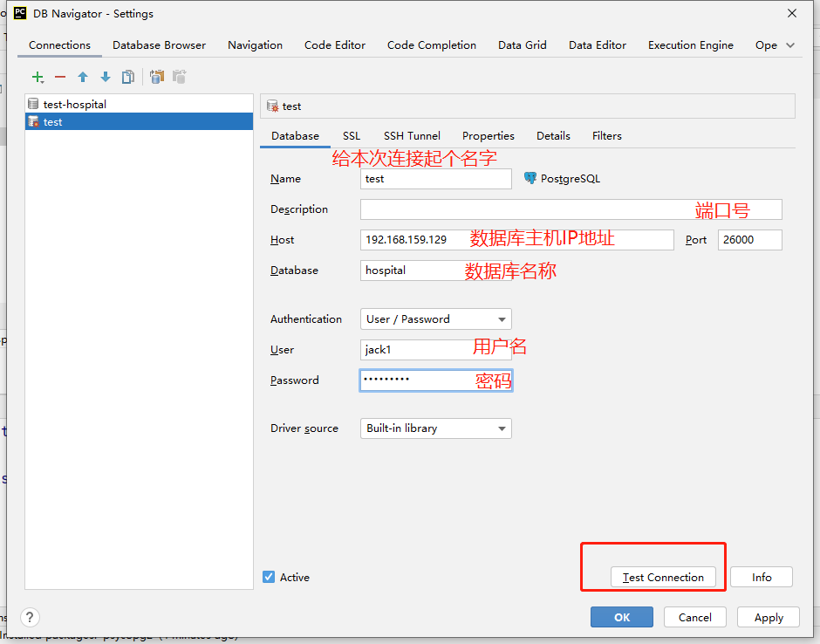Click the Database name field
The image size is (820, 644).
pos(435,271)
